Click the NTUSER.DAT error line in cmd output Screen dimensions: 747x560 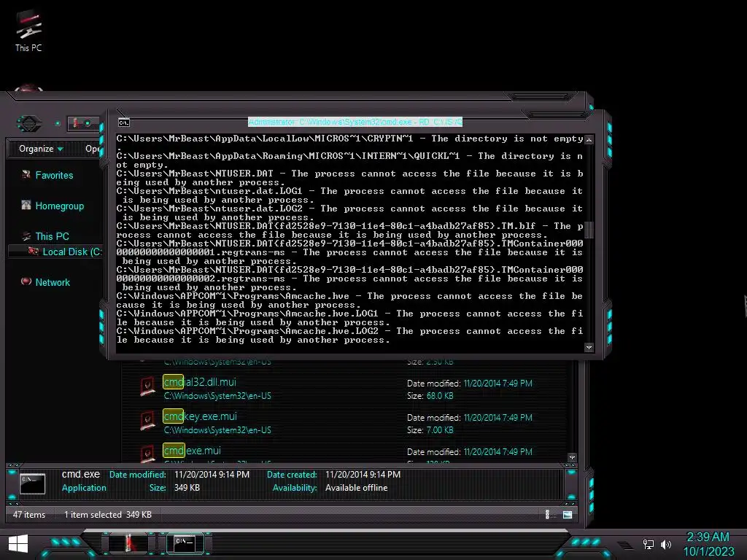(349, 178)
